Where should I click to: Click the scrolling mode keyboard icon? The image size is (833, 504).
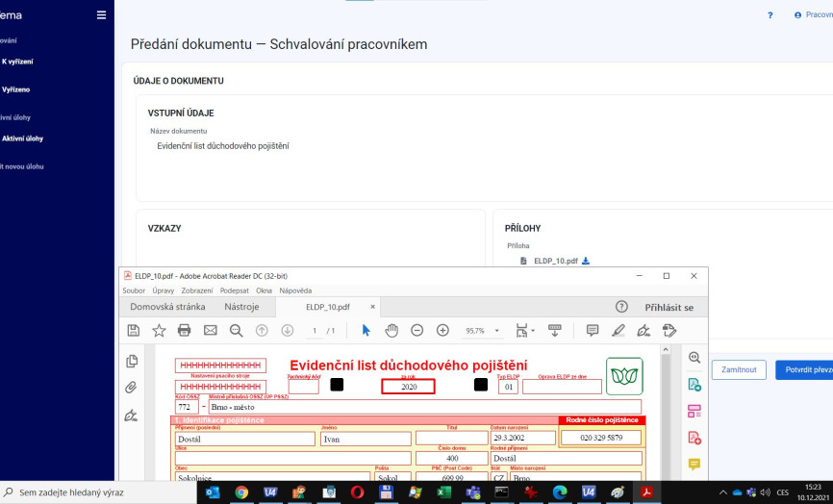[x=555, y=330]
